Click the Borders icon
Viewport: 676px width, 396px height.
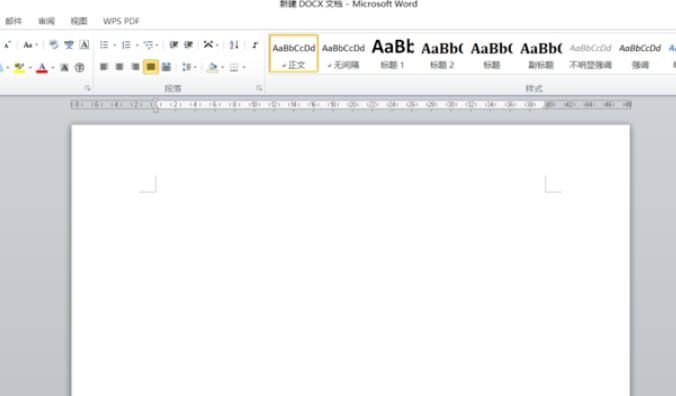[x=234, y=67]
